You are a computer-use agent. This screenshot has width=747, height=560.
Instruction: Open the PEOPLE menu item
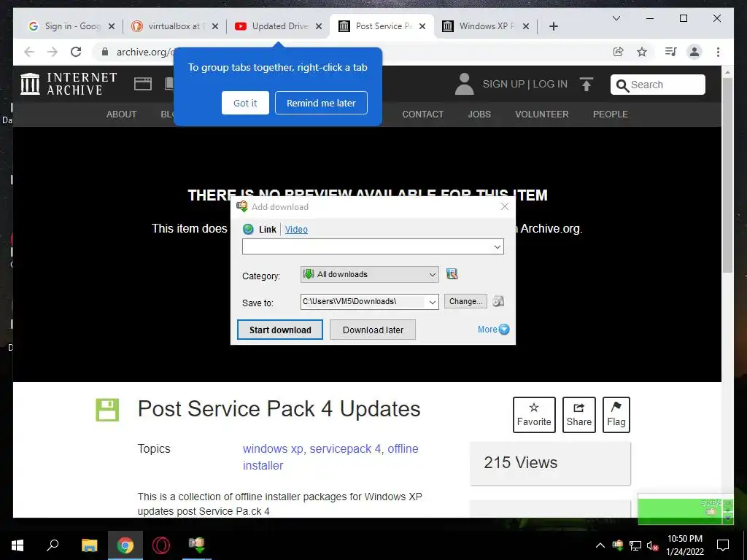(x=611, y=114)
